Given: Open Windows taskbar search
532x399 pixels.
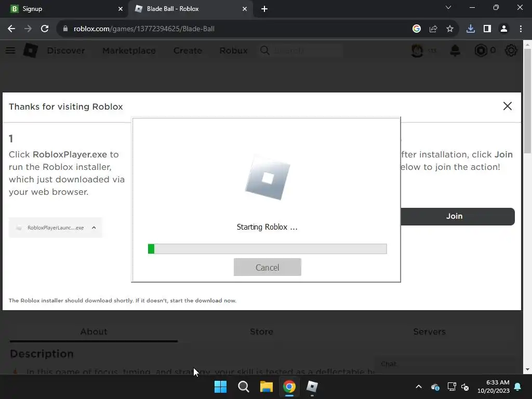Looking at the screenshot, I should 243,387.
